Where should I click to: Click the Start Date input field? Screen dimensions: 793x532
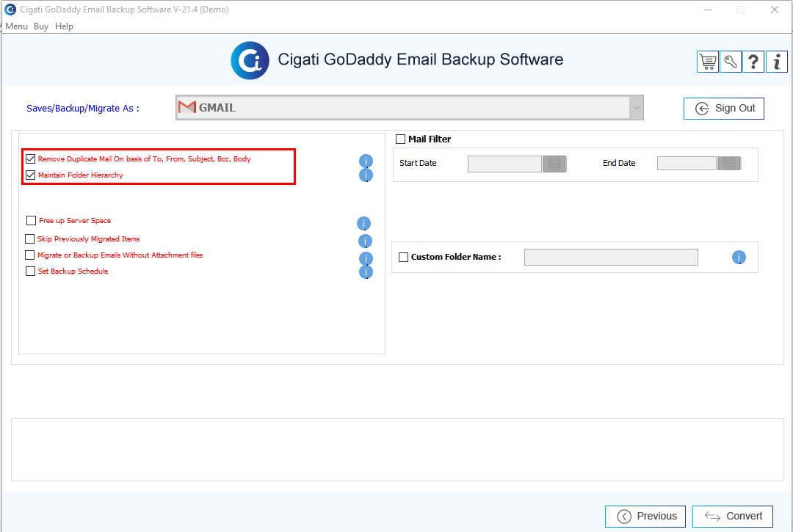pyautogui.click(x=504, y=164)
